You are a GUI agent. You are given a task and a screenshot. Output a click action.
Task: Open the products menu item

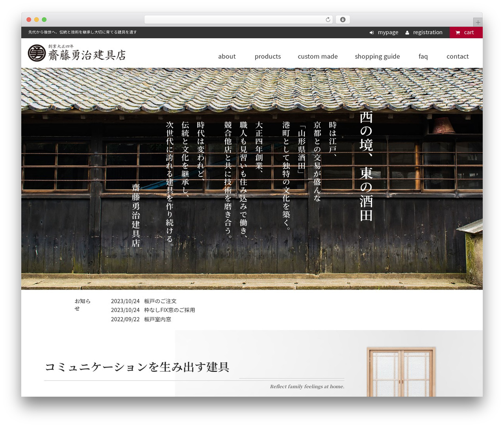coord(268,56)
